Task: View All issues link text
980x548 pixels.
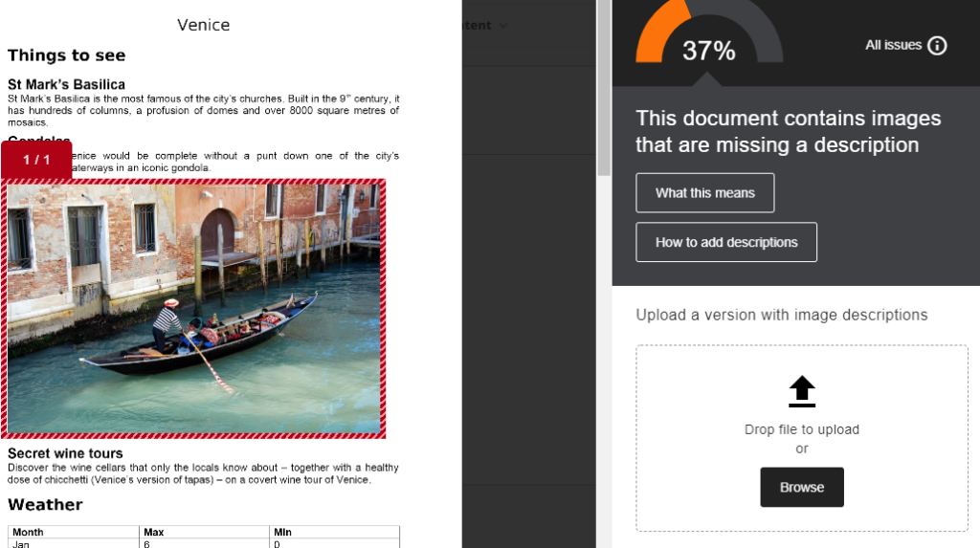Action: 893,45
